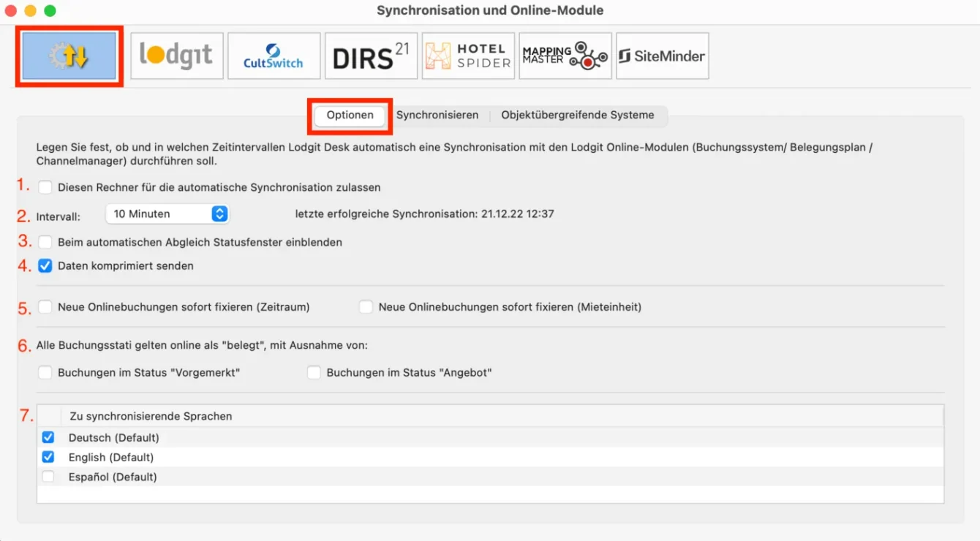
Task: Switch to Objektübergreifende Systeme tab
Action: pos(577,116)
